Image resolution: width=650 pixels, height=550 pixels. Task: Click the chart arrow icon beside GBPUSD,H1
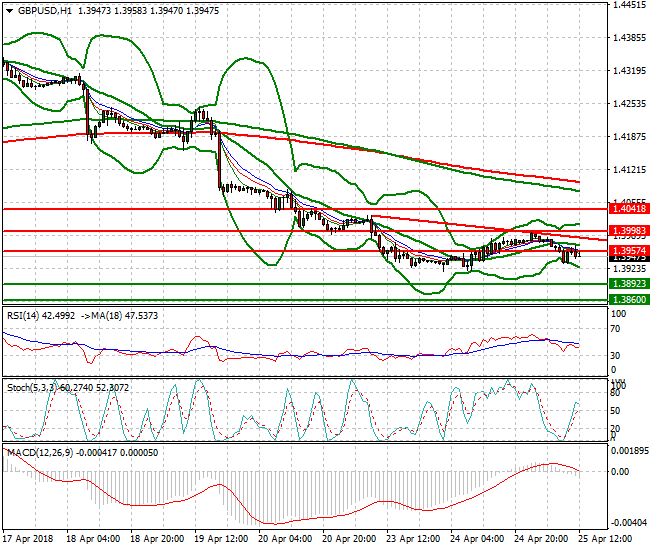7,9
